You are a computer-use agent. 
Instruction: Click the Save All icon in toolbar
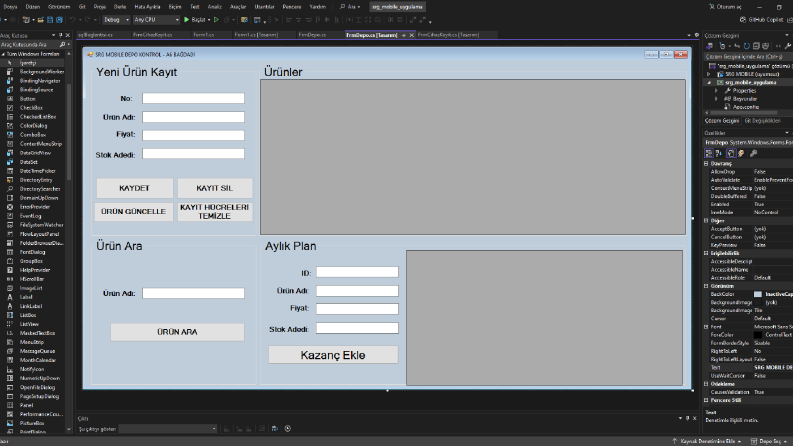[x=59, y=20]
